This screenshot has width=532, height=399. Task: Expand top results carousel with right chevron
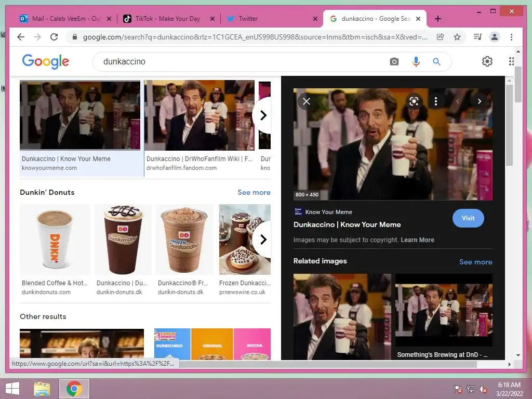tap(263, 115)
